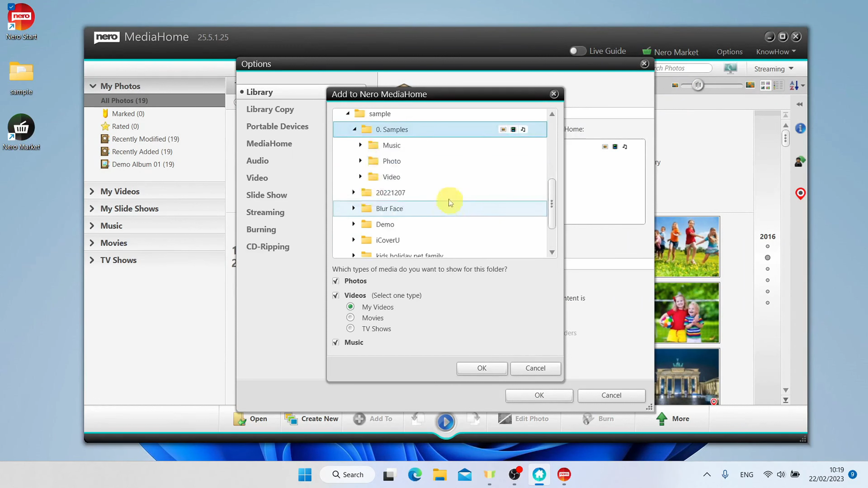Screen dimensions: 868x488
Task: Click OK in Add to Nero MediaHome dialog
Action: (x=481, y=368)
